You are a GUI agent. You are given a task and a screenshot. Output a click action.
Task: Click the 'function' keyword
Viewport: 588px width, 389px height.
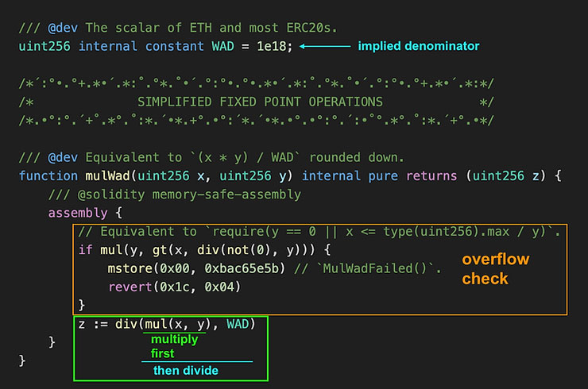coord(48,175)
